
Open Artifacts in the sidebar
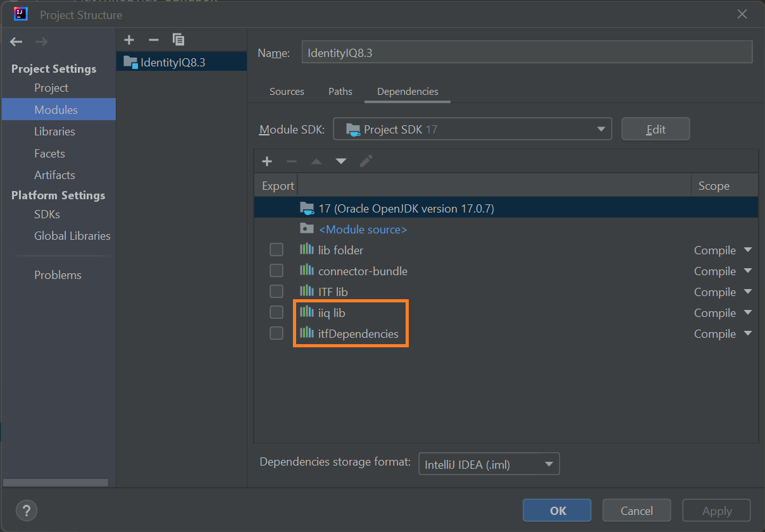54,175
